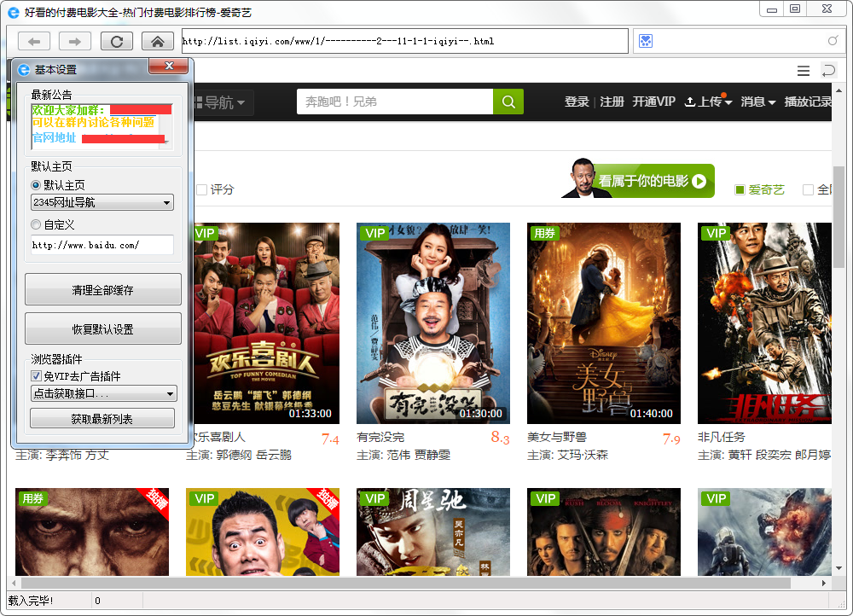Select the 默认主页 radio button
The height and width of the screenshot is (616, 853).
coord(36,185)
